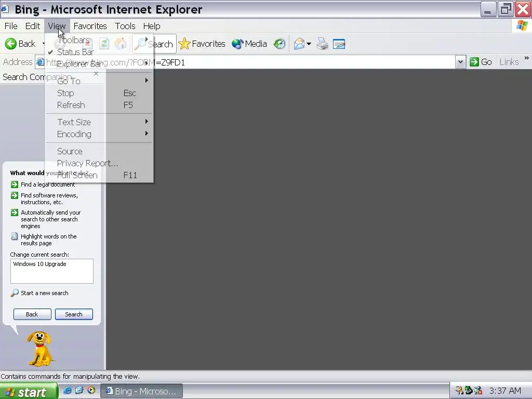Click Find software reviews, instructions link
Screen dimensions: 532x399
point(49,198)
